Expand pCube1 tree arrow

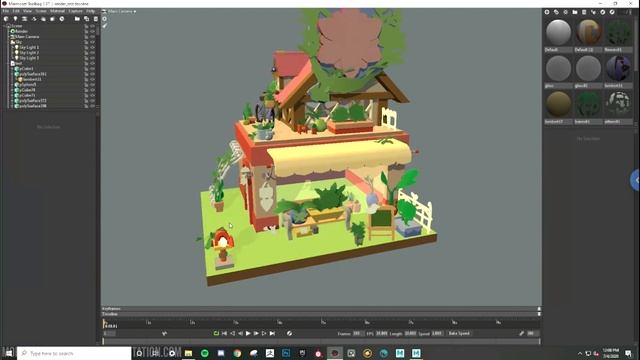(12, 69)
